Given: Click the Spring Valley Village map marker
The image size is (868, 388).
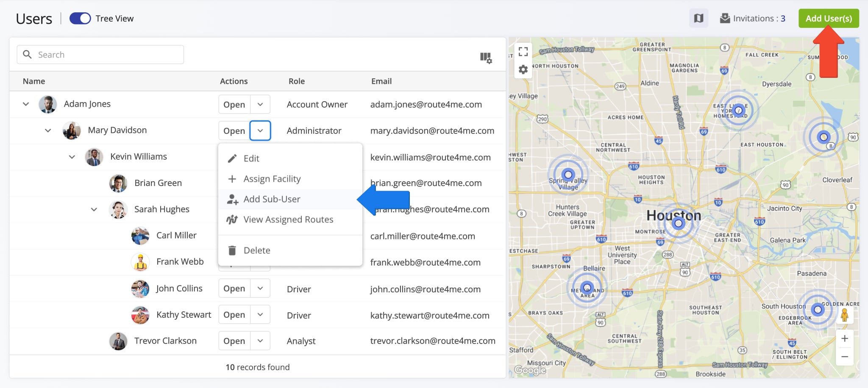Looking at the screenshot, I should (568, 174).
